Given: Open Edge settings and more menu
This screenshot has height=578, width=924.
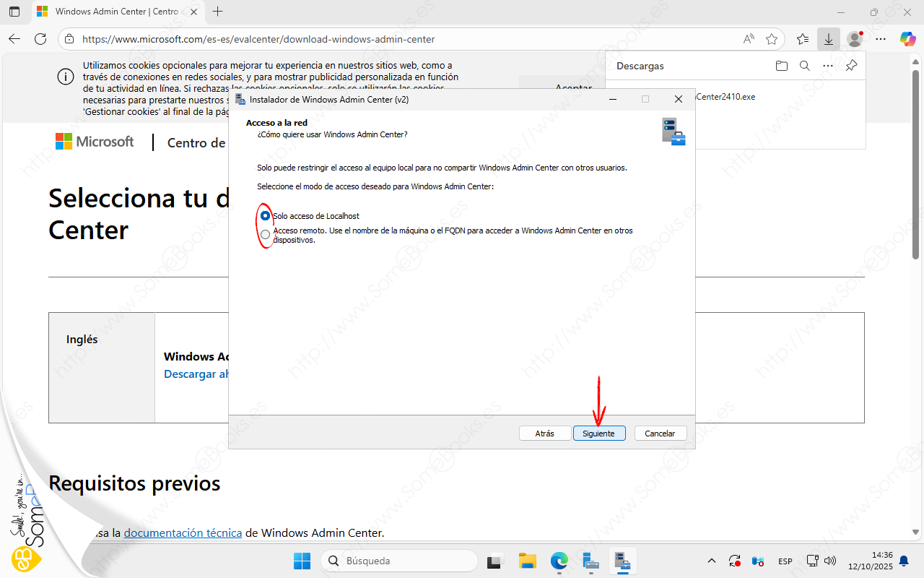Looking at the screenshot, I should point(880,39).
